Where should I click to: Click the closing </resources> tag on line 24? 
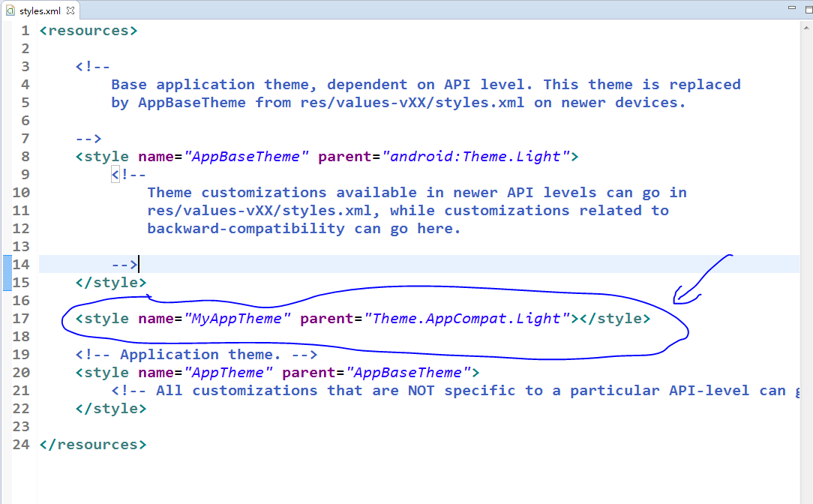[93, 445]
